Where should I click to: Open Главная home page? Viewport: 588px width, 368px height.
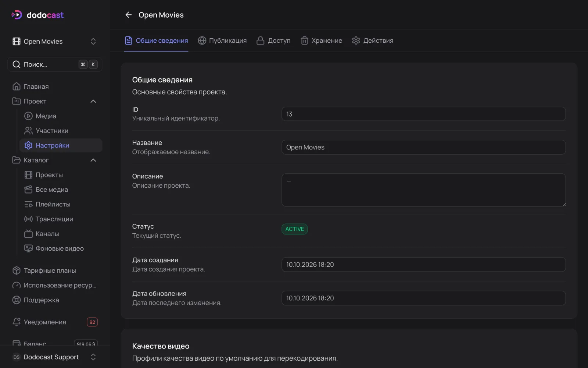coord(55,86)
